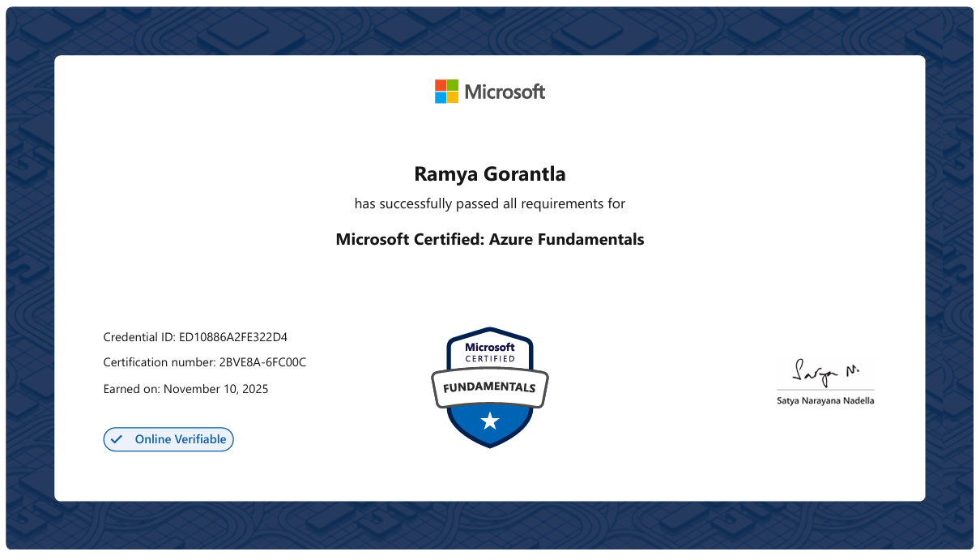Click the Online Verifiable button

(x=168, y=439)
